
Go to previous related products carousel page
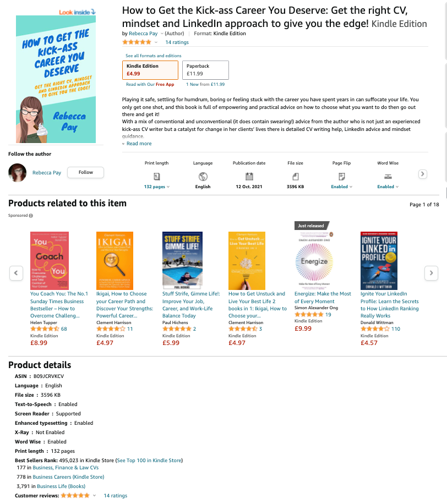pos(16,273)
